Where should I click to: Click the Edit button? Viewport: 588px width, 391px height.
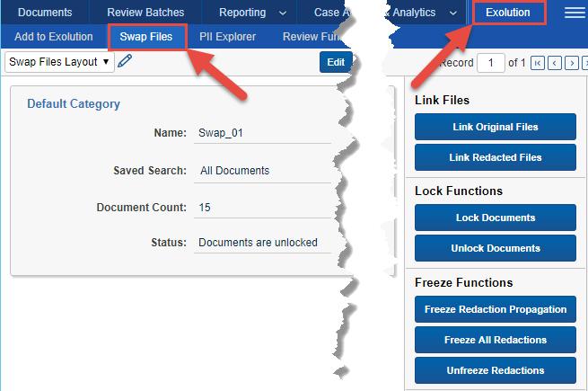[x=336, y=62]
